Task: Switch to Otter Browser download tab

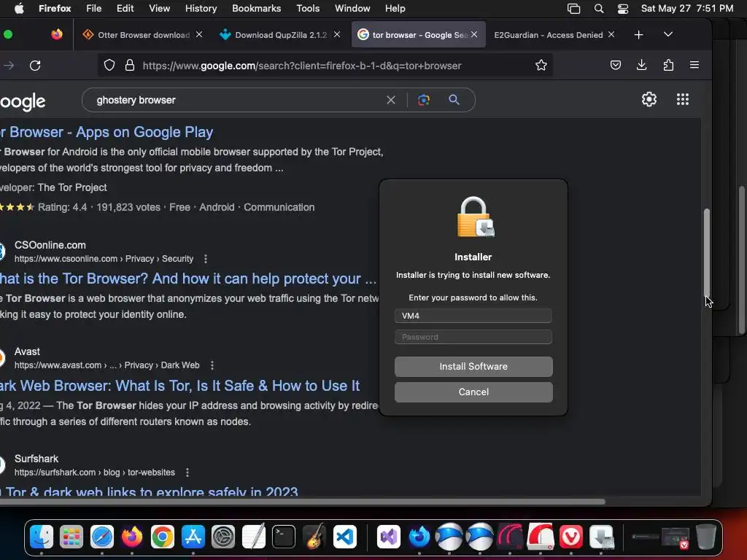Action: click(x=142, y=35)
